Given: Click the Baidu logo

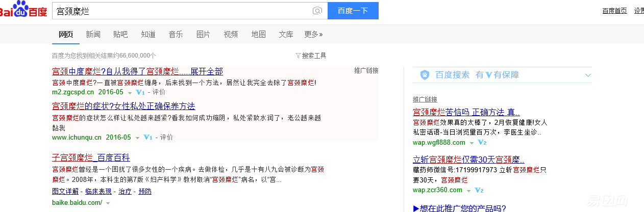Looking at the screenshot, I should [x=23, y=9].
